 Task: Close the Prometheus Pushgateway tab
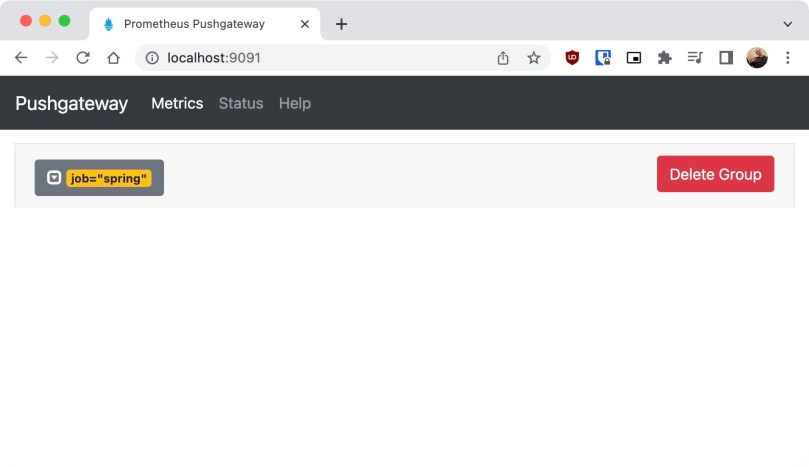pos(304,24)
